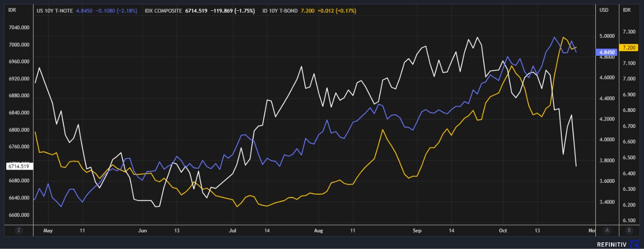Click 6640.000 on the left price axis
Screen dimensions: 644x249
point(20,198)
